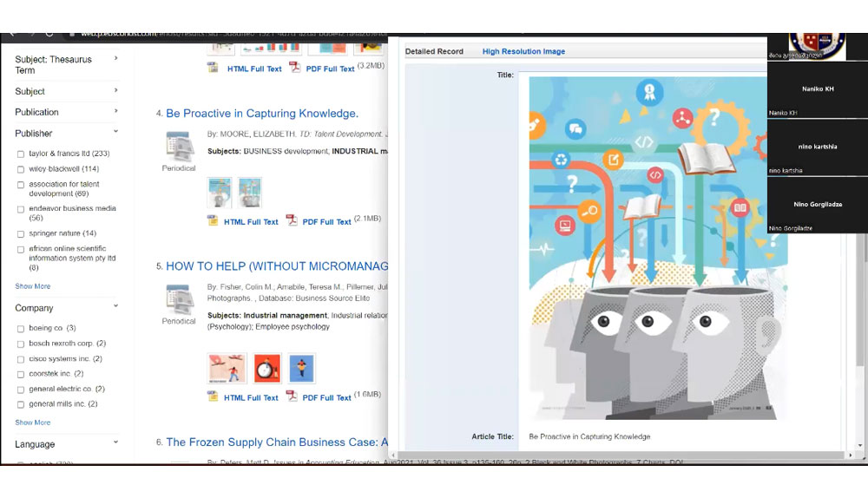
Task: Click HTML Full Text icon for result 5
Action: point(213,396)
